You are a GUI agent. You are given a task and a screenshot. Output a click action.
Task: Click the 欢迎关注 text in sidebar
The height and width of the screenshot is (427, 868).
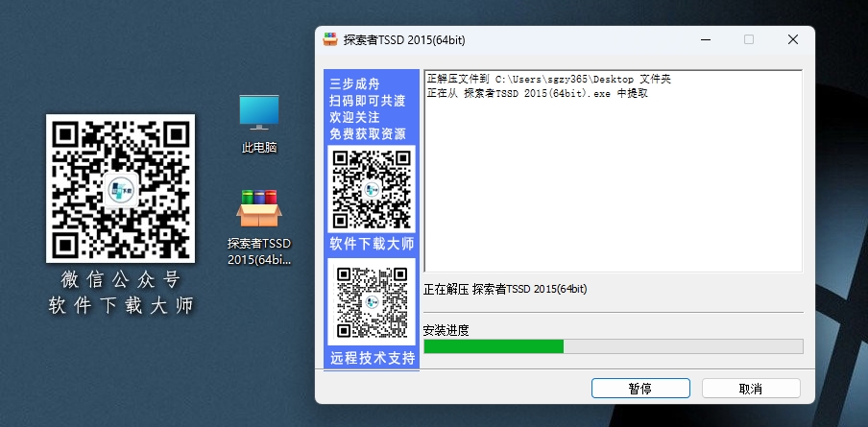[355, 117]
